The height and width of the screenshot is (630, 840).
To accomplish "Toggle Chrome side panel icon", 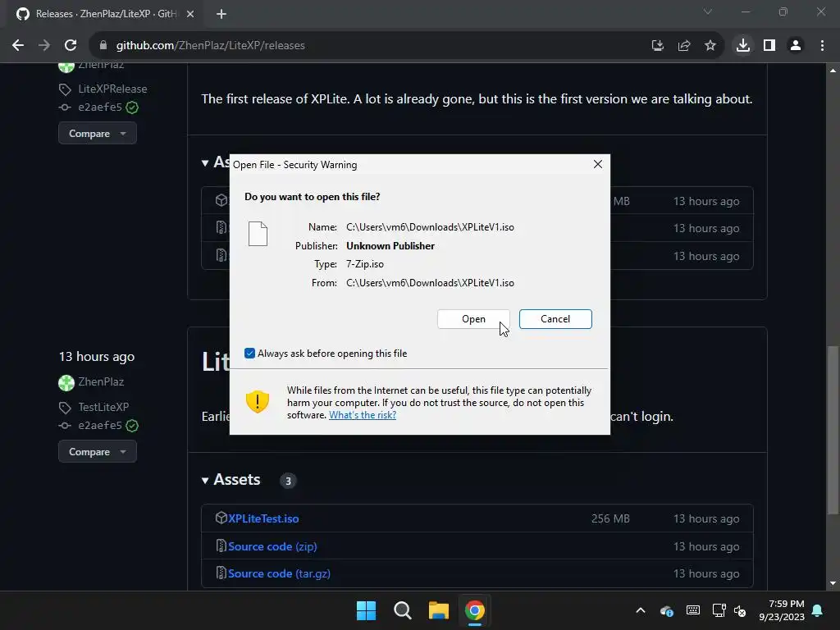I will 769,46.
